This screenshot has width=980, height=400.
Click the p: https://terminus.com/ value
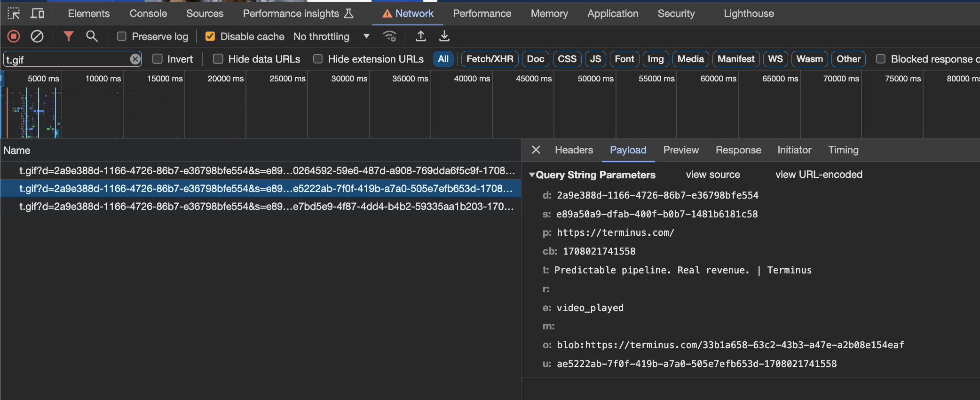pos(616,232)
